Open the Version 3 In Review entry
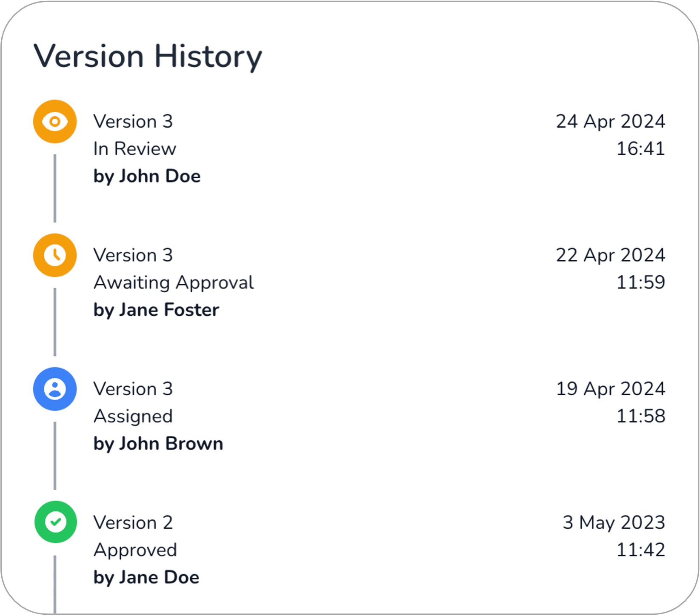The height and width of the screenshot is (616, 700). point(349,149)
